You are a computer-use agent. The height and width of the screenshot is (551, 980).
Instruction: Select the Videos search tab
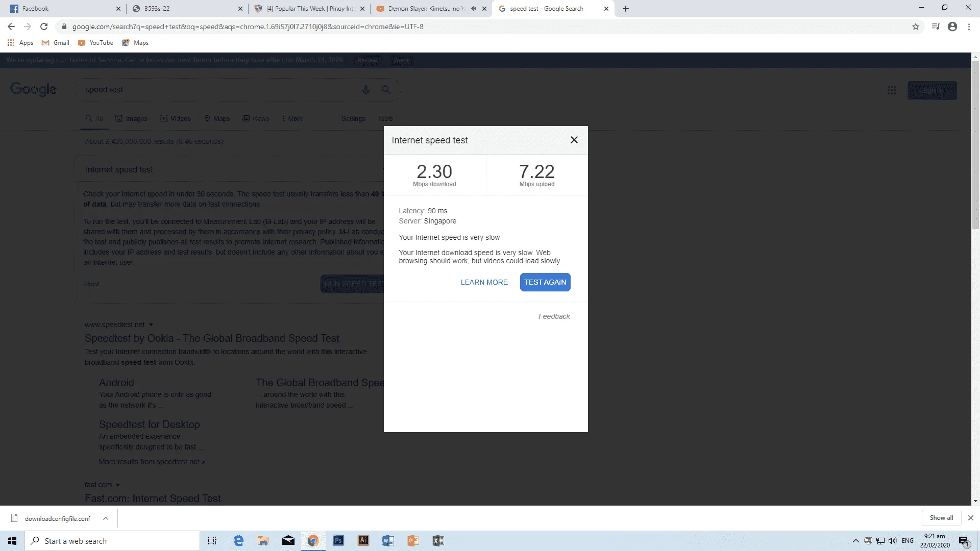[x=175, y=118]
